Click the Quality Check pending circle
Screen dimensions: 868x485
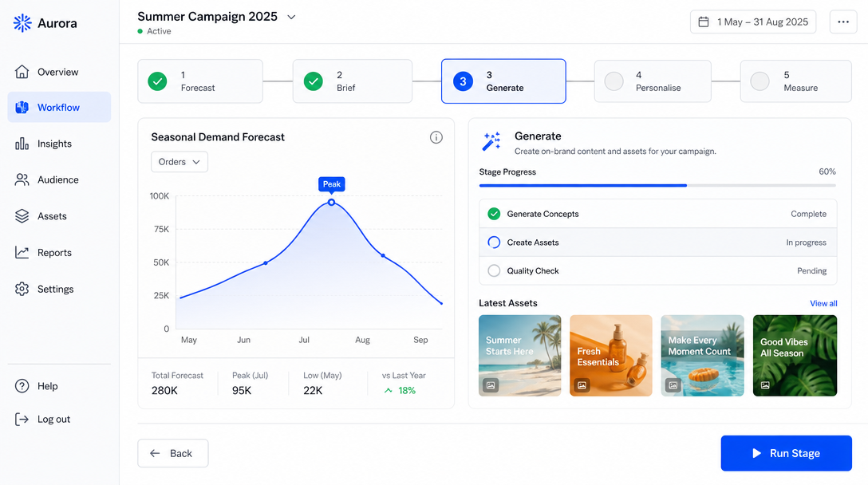click(x=494, y=270)
